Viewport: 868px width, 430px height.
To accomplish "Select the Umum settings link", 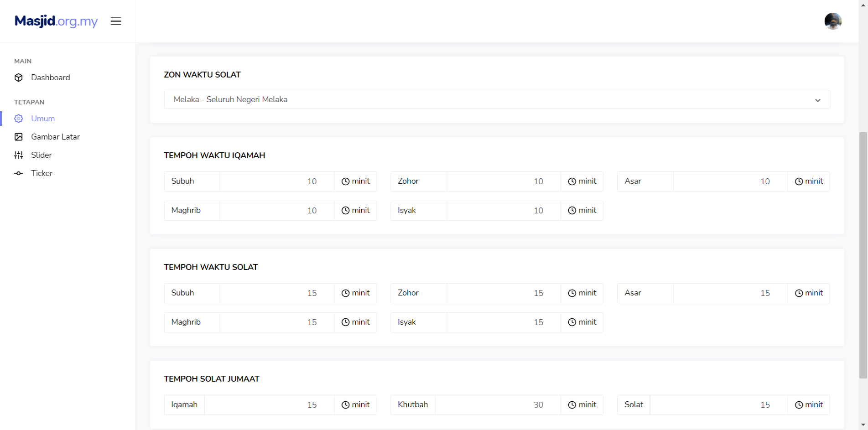I will tap(43, 119).
